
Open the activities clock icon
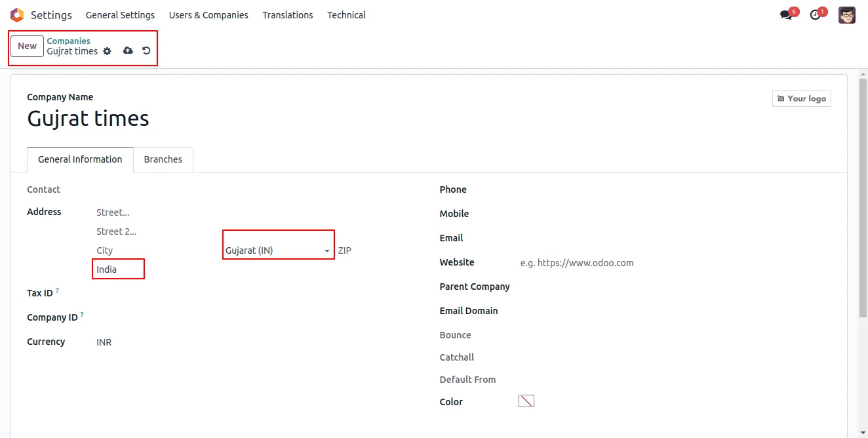pyautogui.click(x=815, y=14)
